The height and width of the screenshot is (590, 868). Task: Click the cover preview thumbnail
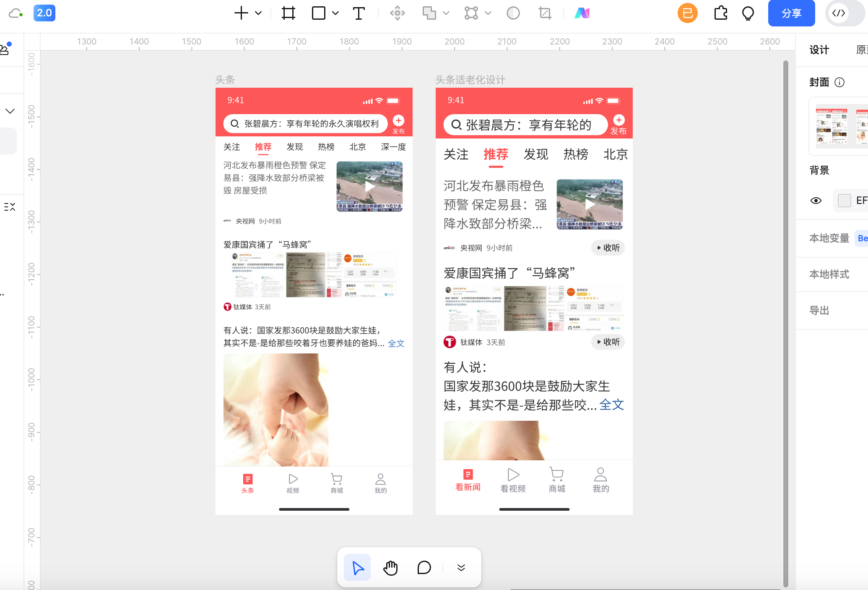click(x=839, y=126)
